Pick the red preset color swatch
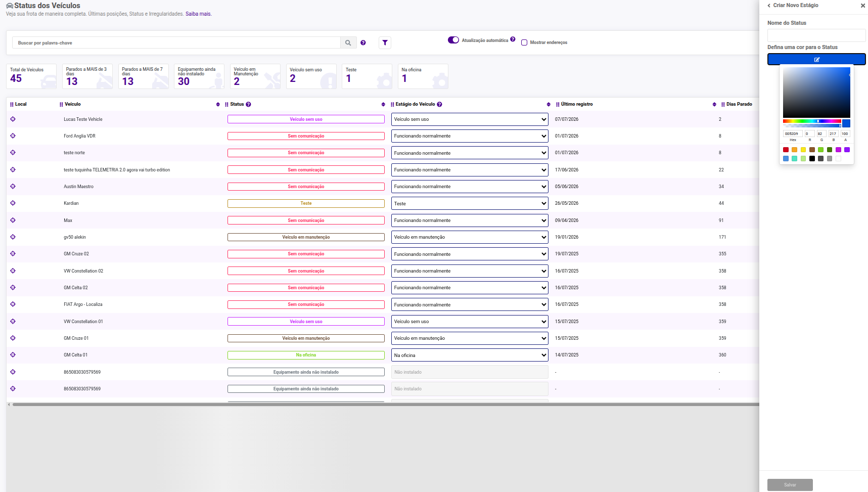 click(786, 150)
